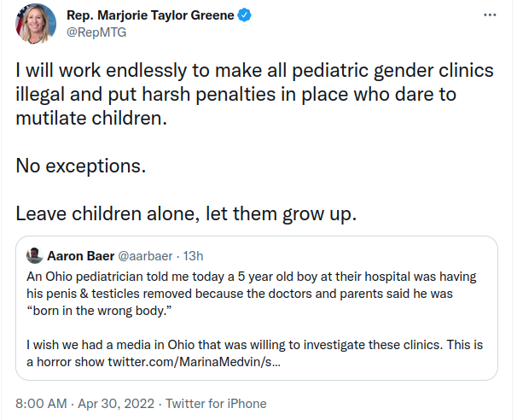
Task: Open the Twitter for iPhone source link
Action: tap(216, 403)
